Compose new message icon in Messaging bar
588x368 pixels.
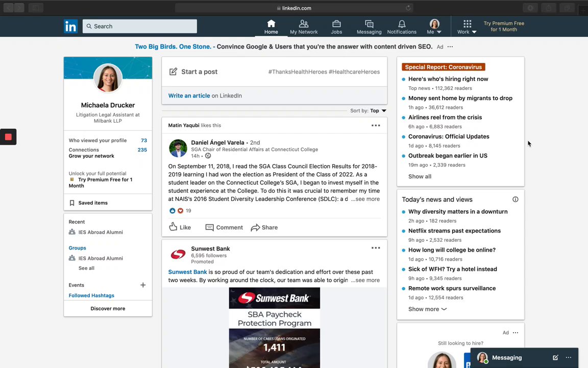[555, 357]
